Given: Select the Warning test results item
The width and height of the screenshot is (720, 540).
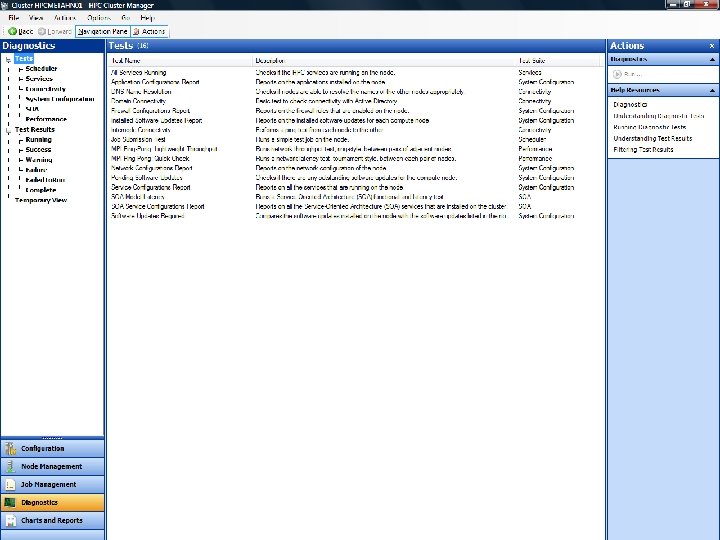Looking at the screenshot, I should coord(39,160).
